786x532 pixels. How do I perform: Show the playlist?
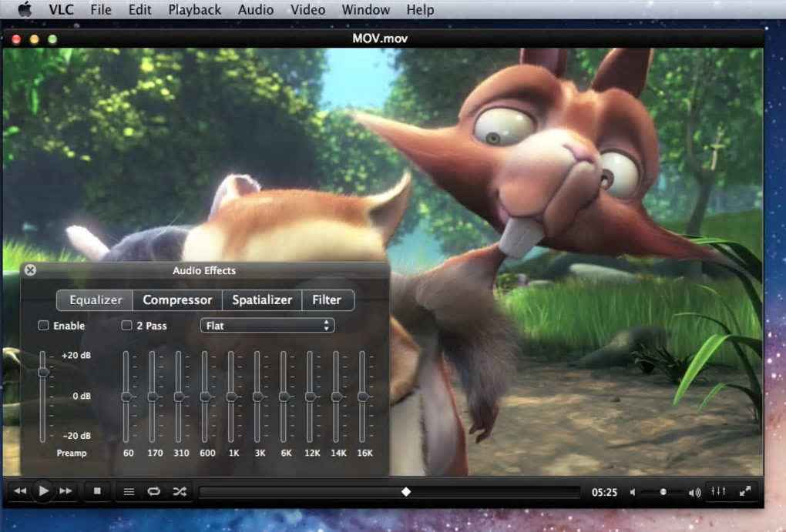coord(129,492)
